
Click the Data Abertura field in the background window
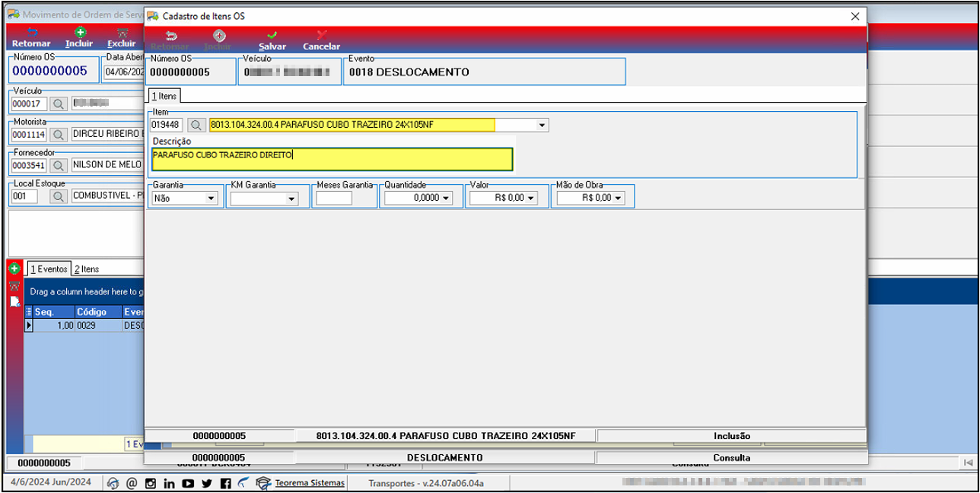124,72
